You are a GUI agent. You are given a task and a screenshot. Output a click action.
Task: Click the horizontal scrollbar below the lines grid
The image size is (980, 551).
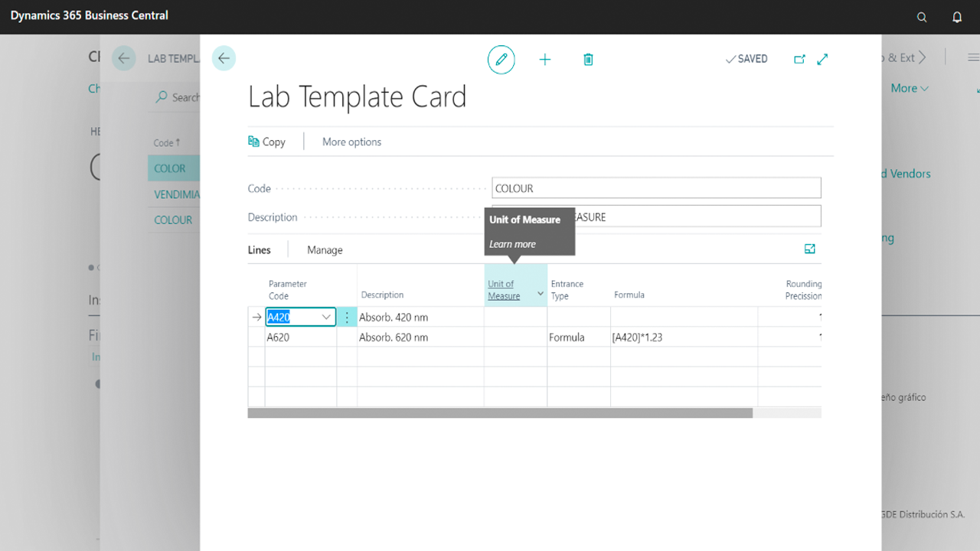[499, 412]
